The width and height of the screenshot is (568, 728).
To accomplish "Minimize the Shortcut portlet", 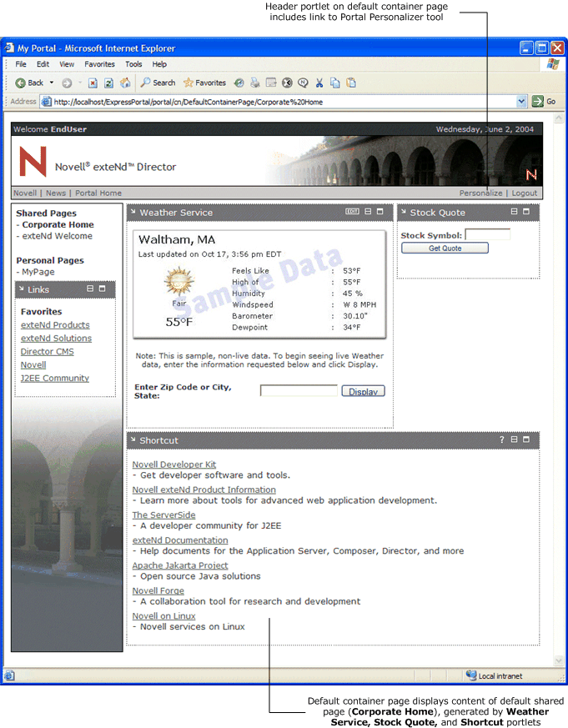I will [514, 439].
